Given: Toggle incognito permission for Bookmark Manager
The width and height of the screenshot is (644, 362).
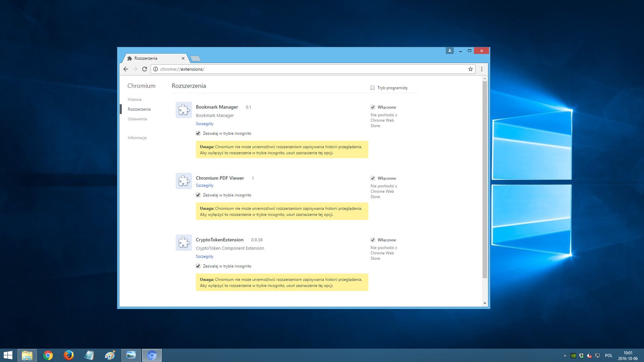Looking at the screenshot, I should [198, 134].
